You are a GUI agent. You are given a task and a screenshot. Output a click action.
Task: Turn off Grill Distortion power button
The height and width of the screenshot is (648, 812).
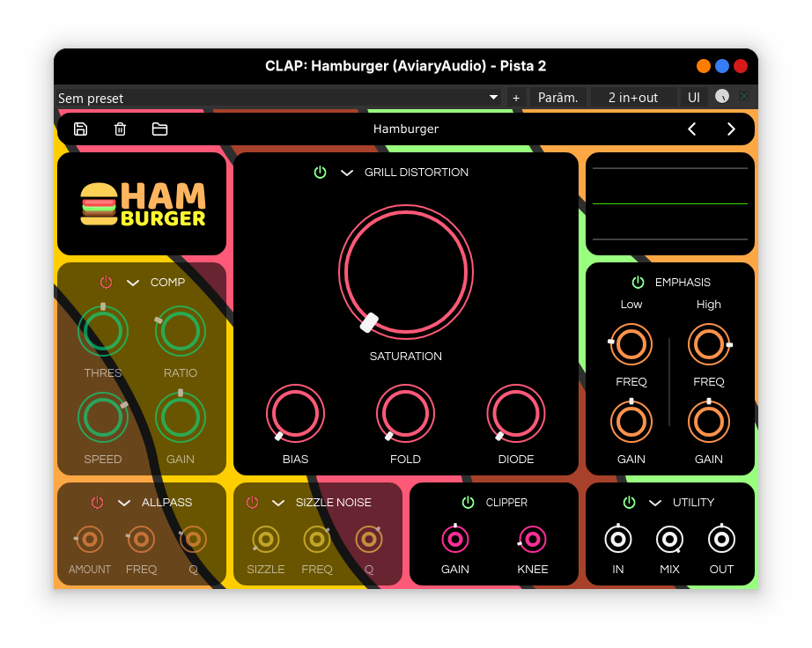click(x=321, y=173)
